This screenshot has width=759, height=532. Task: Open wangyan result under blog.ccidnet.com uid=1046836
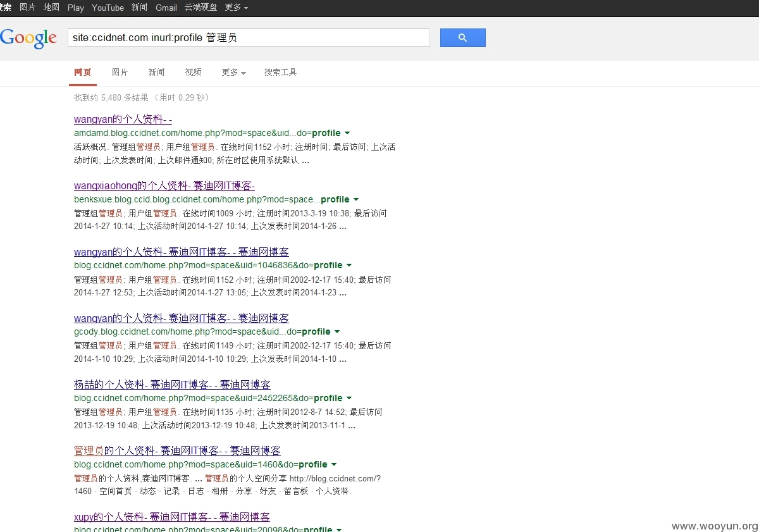point(182,252)
